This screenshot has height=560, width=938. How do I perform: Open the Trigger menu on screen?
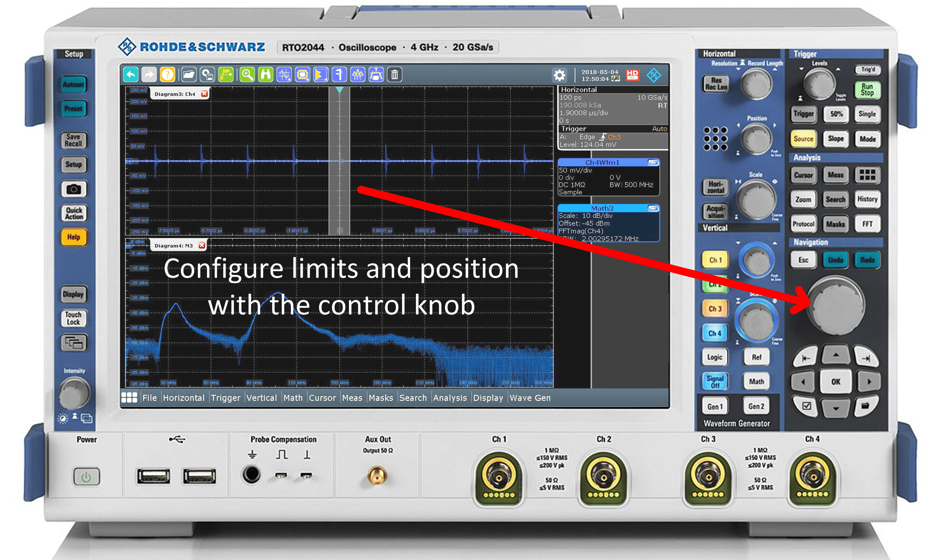coord(226,398)
